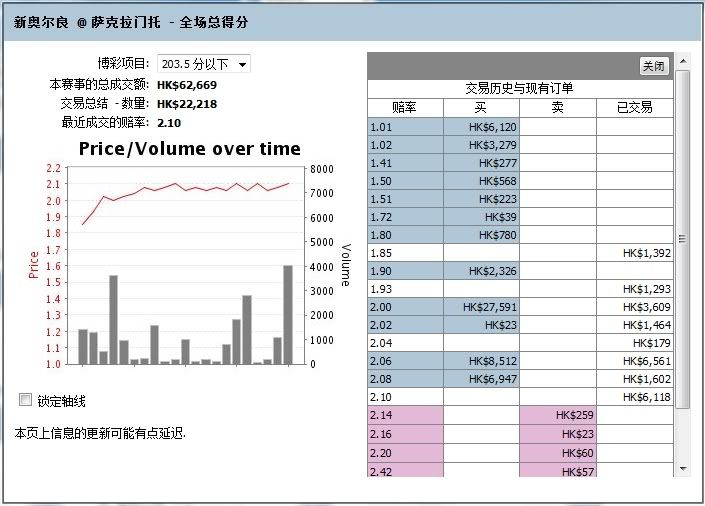
Task: Click the HK$57 sell order at 2.42
Action: tap(557, 470)
